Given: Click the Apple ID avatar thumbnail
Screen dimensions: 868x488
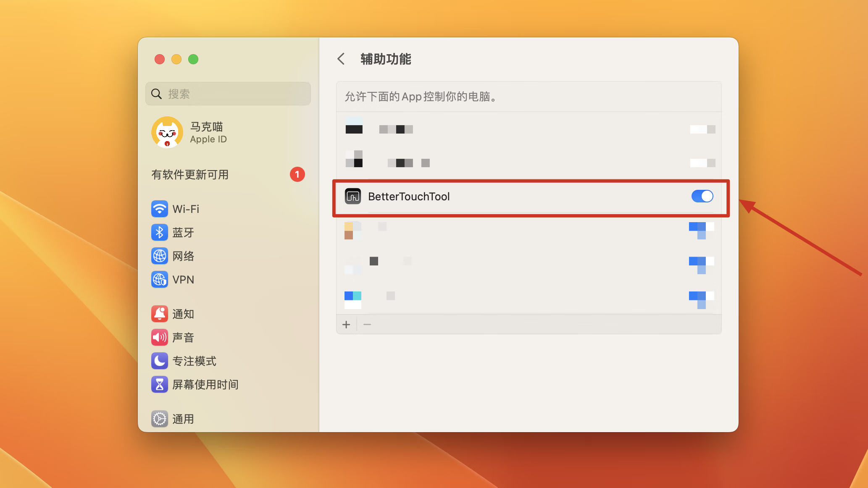Looking at the screenshot, I should 167,132.
